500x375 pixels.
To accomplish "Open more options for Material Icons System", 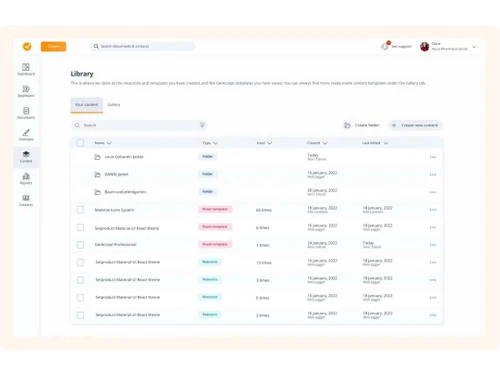I will tap(433, 210).
